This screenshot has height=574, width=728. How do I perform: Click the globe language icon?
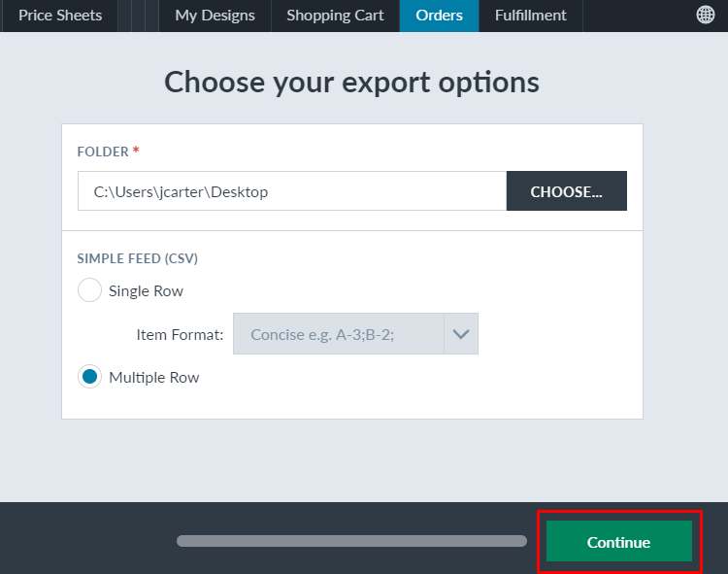[706, 15]
